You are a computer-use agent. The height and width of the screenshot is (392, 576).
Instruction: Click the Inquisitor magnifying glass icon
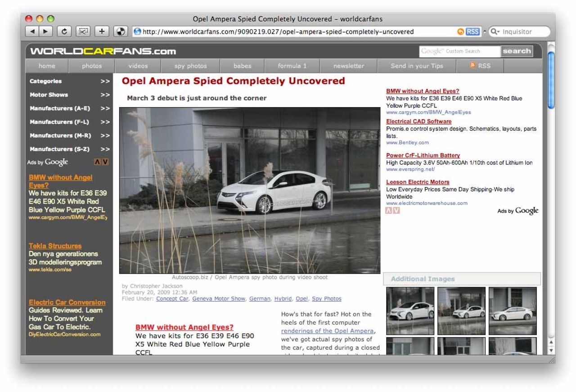494,32
